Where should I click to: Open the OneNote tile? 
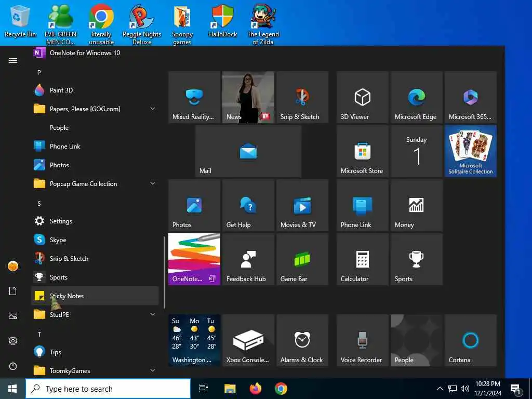pos(194,259)
